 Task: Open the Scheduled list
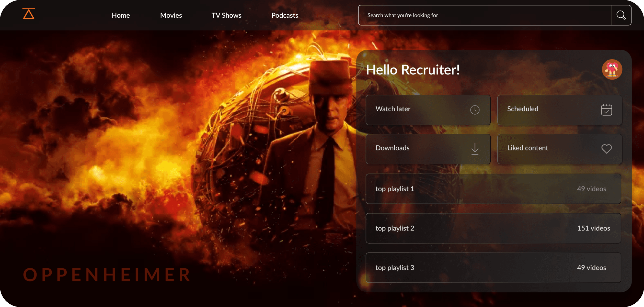point(560,110)
